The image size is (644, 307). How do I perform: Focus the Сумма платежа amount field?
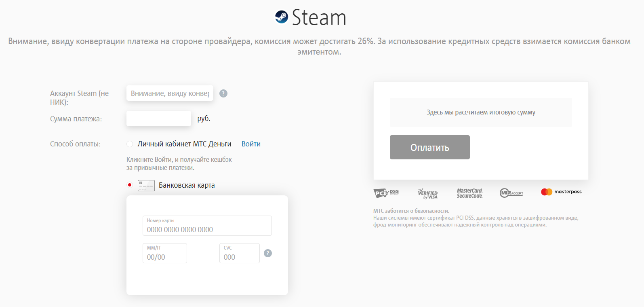[x=159, y=119]
